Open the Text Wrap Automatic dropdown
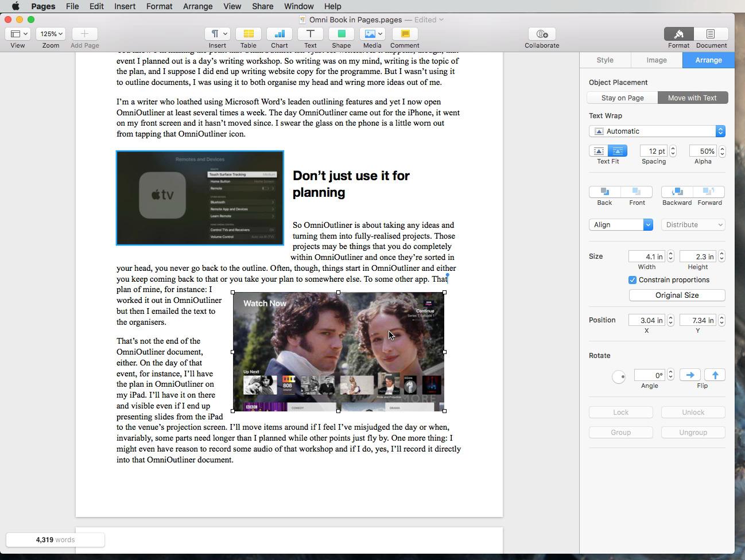 pyautogui.click(x=657, y=131)
